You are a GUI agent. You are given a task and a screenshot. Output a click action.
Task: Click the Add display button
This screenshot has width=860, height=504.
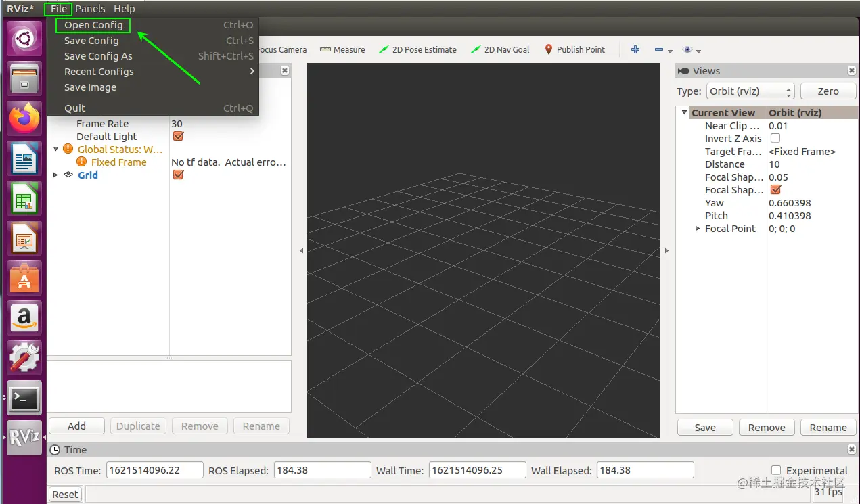point(76,426)
